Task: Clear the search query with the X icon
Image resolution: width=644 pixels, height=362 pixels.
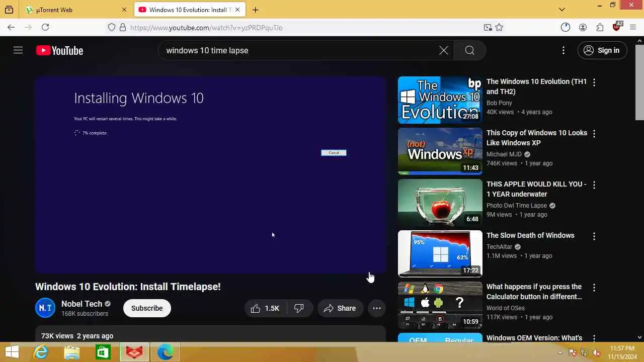Action: click(443, 50)
